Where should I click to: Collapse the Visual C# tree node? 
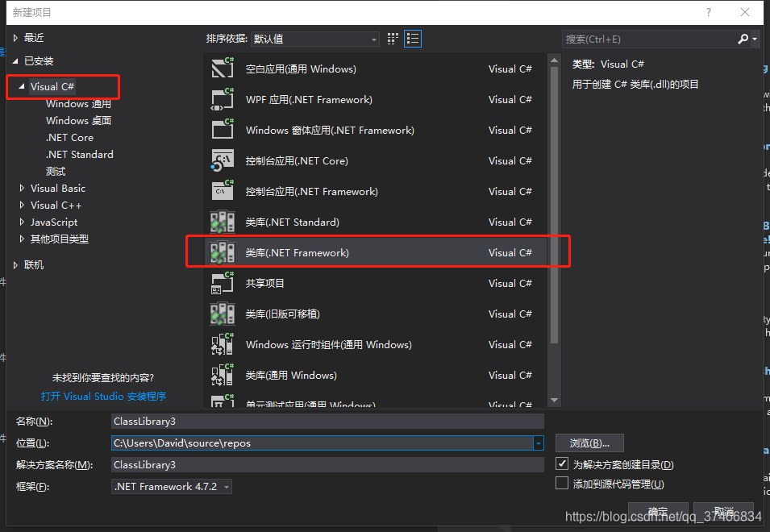(x=22, y=86)
